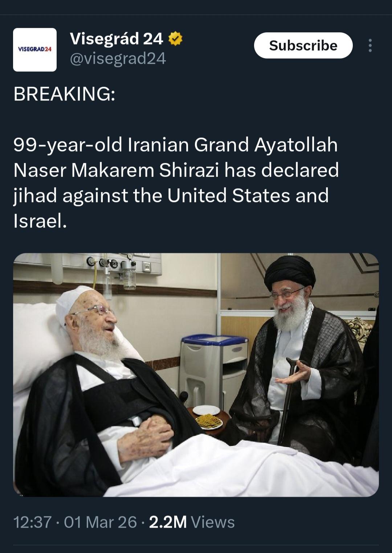Subscribe to Visegrád 24
The image size is (392, 553).
point(303,45)
